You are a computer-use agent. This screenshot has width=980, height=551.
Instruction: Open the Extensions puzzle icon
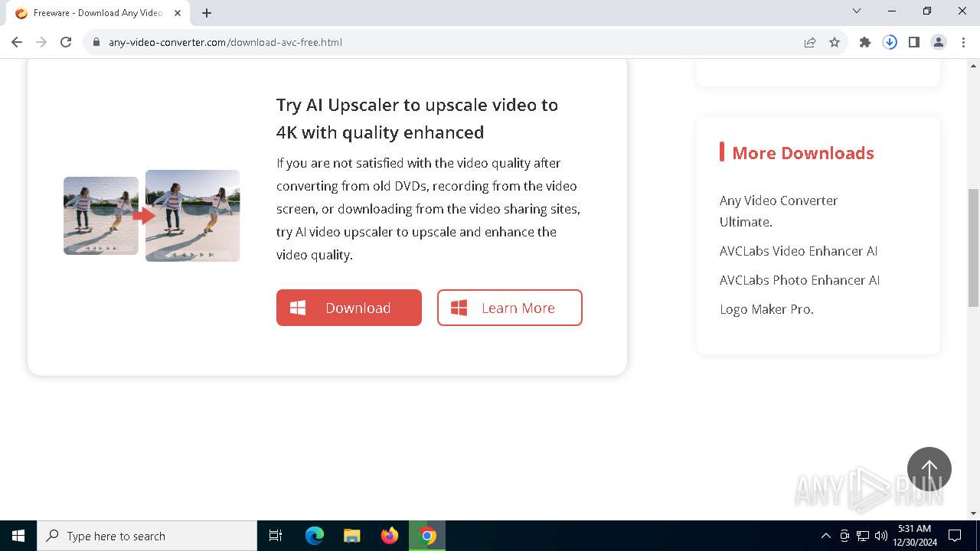click(865, 42)
